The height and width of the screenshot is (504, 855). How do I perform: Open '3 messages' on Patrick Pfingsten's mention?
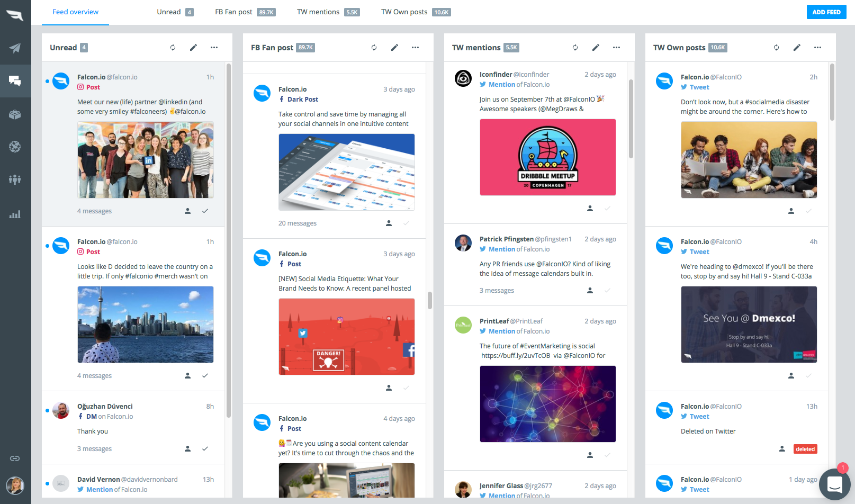[x=497, y=291]
